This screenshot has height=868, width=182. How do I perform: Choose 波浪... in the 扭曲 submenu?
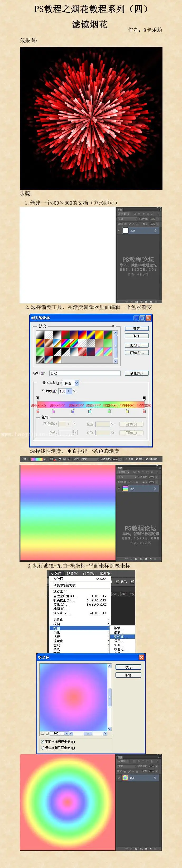point(123,628)
